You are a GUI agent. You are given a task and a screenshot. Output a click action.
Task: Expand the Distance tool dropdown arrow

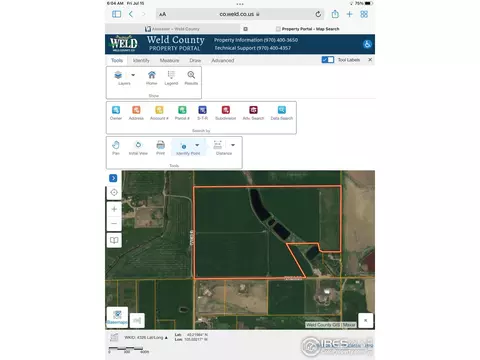coord(233,145)
